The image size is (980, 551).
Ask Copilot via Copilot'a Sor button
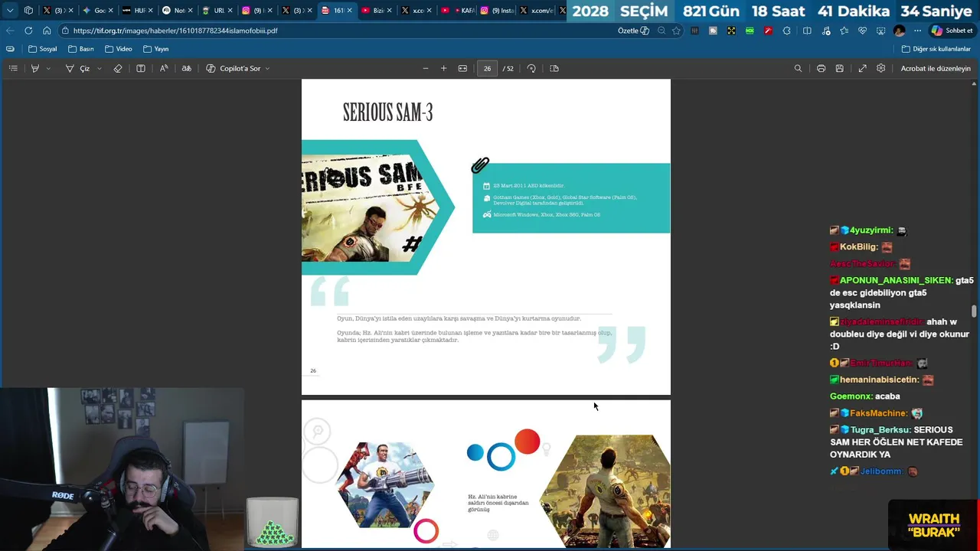point(234,68)
